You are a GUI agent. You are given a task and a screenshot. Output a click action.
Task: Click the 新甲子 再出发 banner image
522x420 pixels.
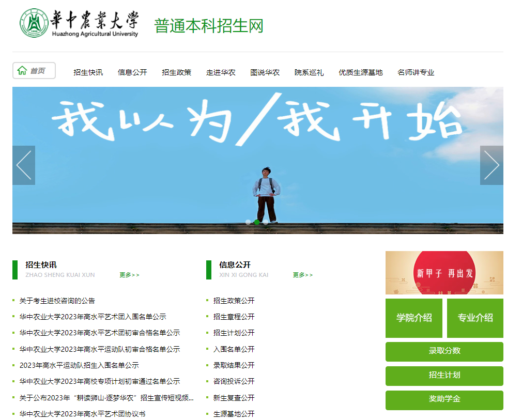[x=444, y=272]
